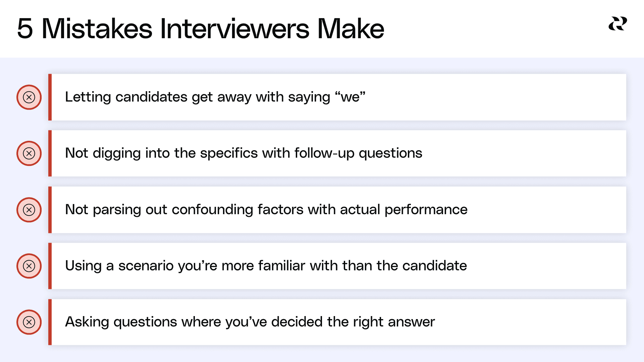This screenshot has height=362, width=644.
Task: Click the X icon beside 'Using a scenario' item
Action: pyautogui.click(x=29, y=266)
